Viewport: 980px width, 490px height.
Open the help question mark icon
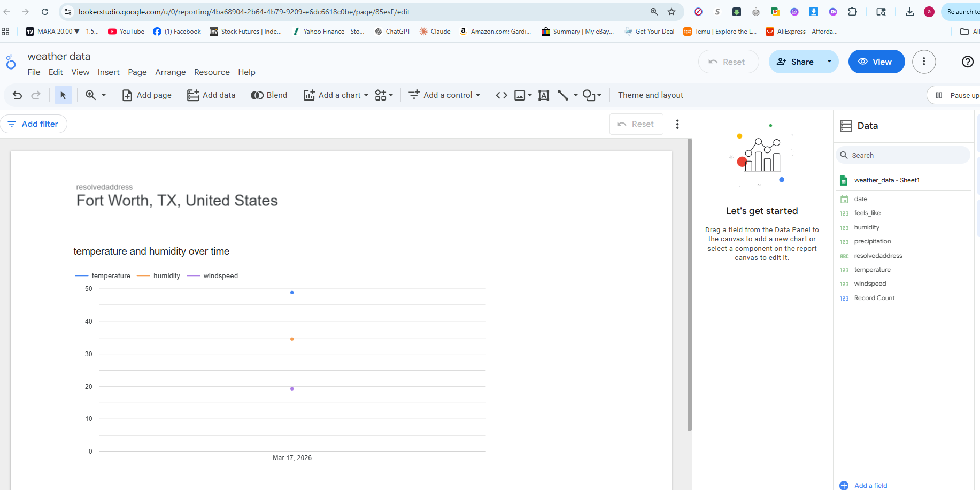pyautogui.click(x=967, y=62)
